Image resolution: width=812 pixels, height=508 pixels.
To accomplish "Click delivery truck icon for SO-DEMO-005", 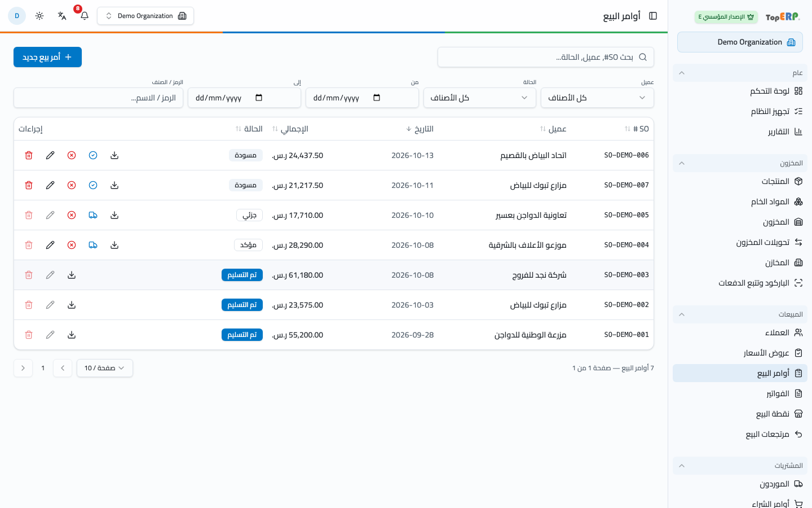I will (93, 215).
